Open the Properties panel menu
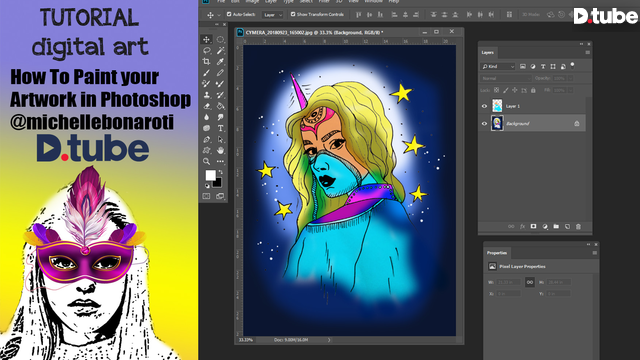This screenshot has width=640, height=360. (594, 253)
